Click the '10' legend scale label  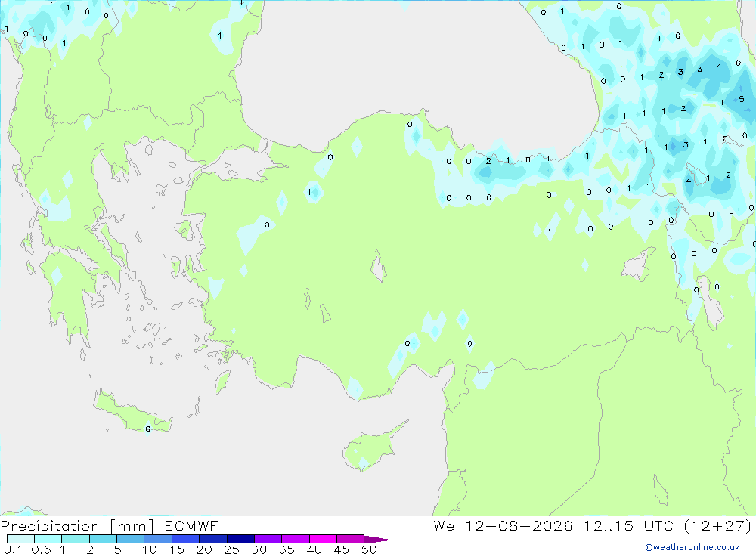tap(150, 549)
